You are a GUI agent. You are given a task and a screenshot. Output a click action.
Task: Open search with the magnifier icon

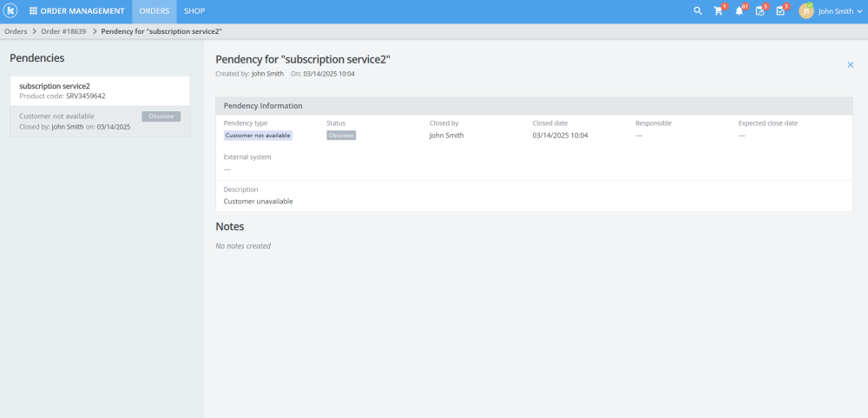pyautogui.click(x=698, y=11)
